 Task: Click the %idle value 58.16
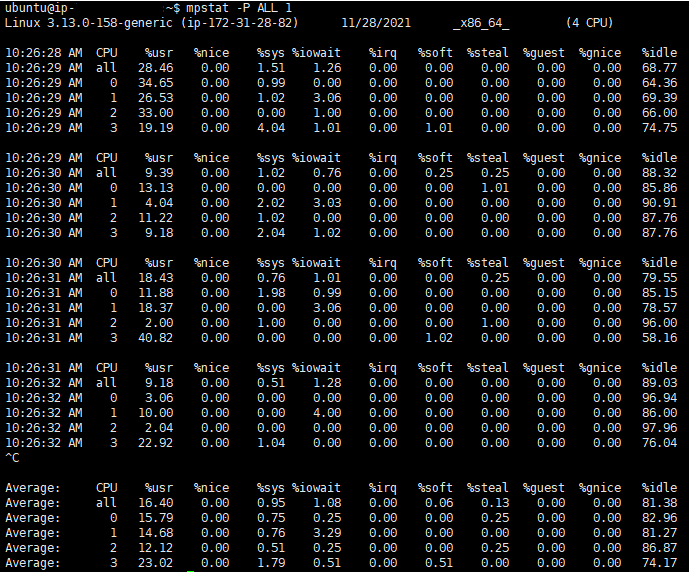point(658,338)
